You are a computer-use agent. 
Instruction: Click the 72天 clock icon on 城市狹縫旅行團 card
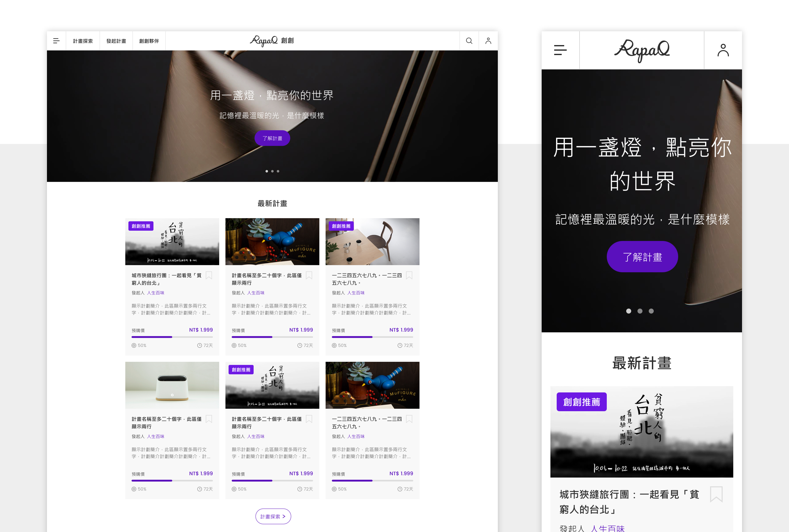pyautogui.click(x=199, y=345)
